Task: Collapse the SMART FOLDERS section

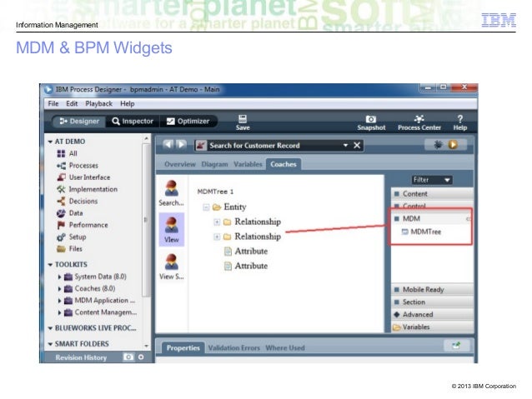Action: (50, 344)
